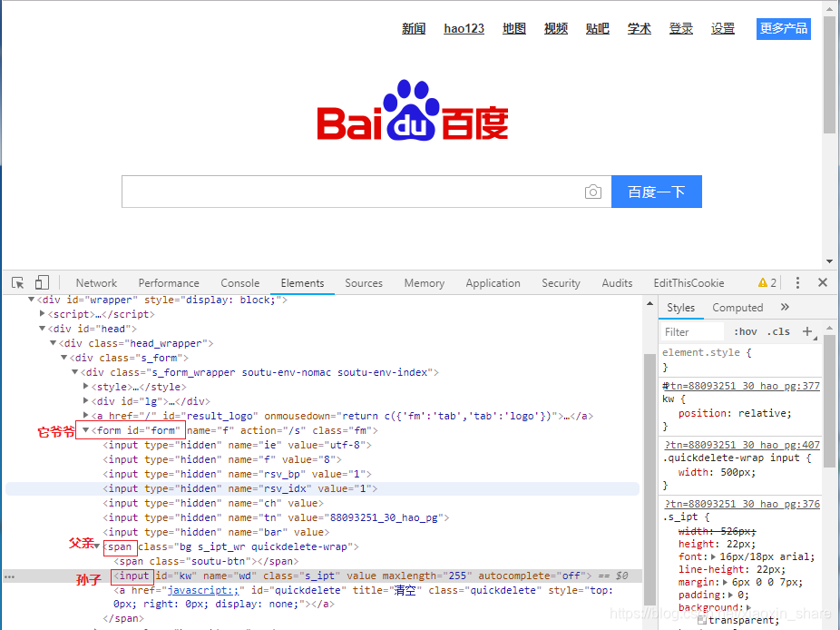Open the pg:376 stylesheet source link
840x630 pixels.
tap(743, 504)
